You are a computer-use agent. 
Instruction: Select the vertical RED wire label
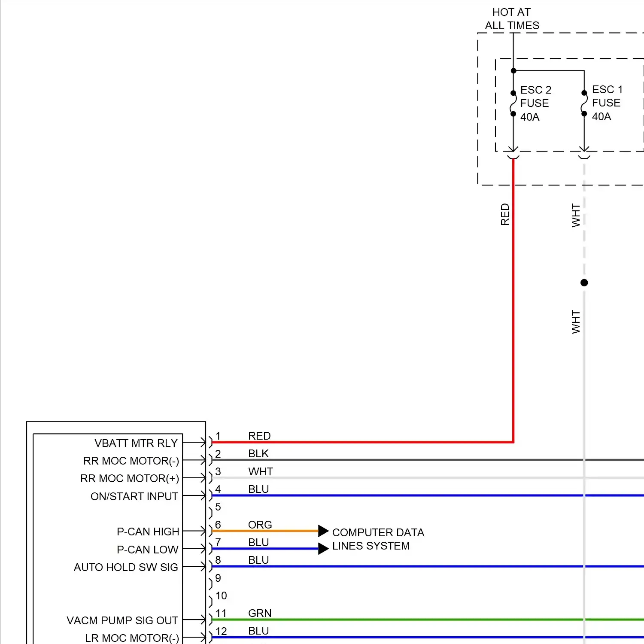coord(505,214)
